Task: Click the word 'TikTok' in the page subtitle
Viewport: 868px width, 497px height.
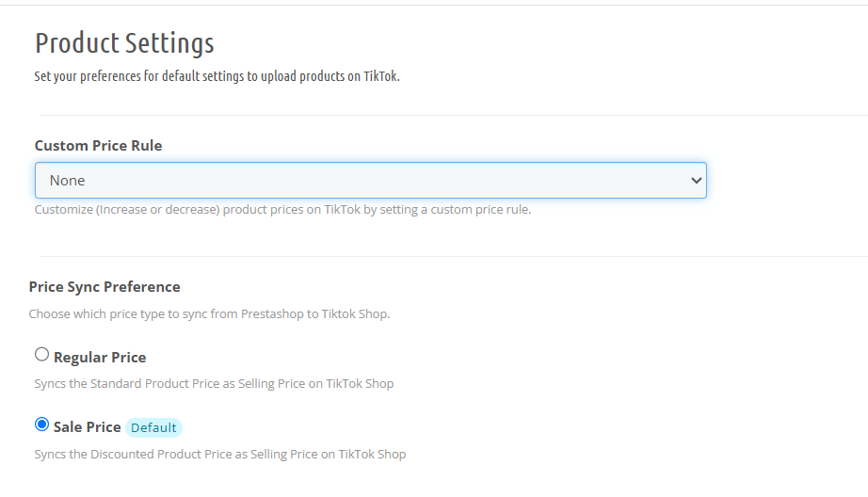Action: 381,76
